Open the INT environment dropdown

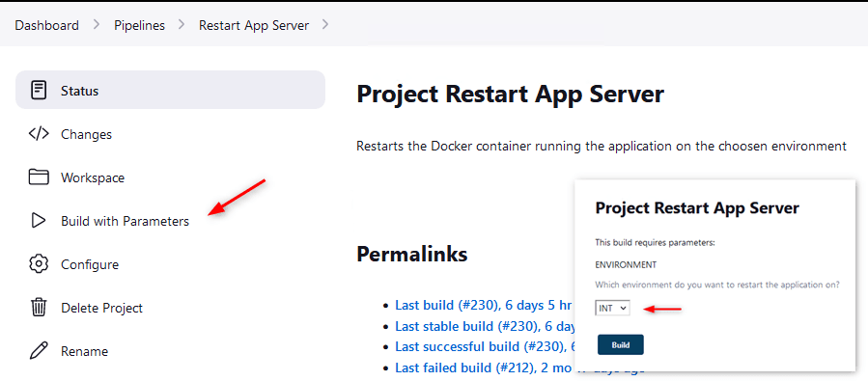click(613, 308)
